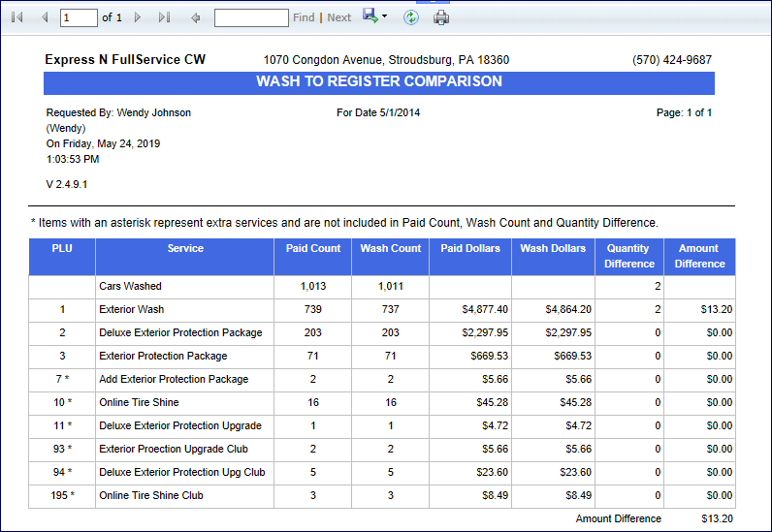Select the Exterior Wash service row
Viewport: 772px width, 532px height.
[131, 310]
